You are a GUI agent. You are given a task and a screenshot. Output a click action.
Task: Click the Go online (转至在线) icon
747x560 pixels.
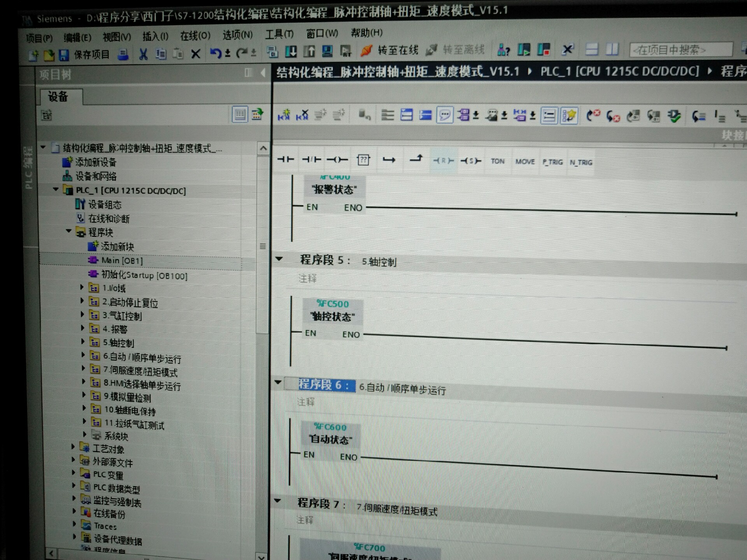tap(367, 51)
